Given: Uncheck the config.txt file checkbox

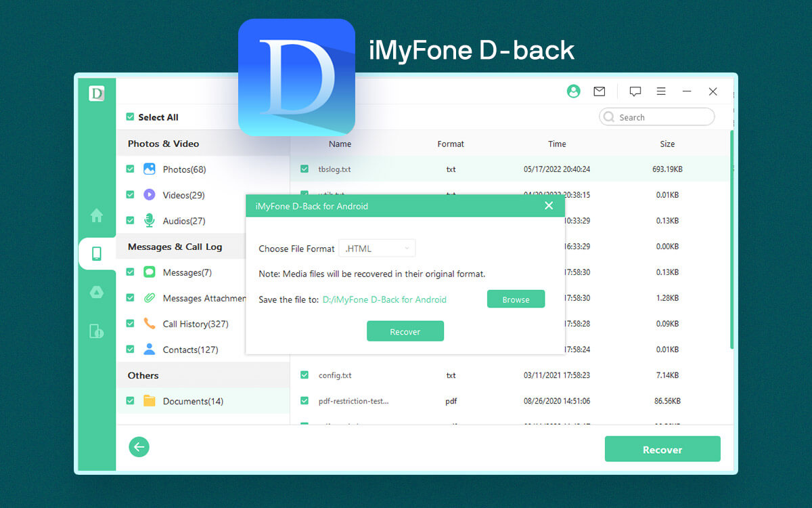Looking at the screenshot, I should [304, 375].
